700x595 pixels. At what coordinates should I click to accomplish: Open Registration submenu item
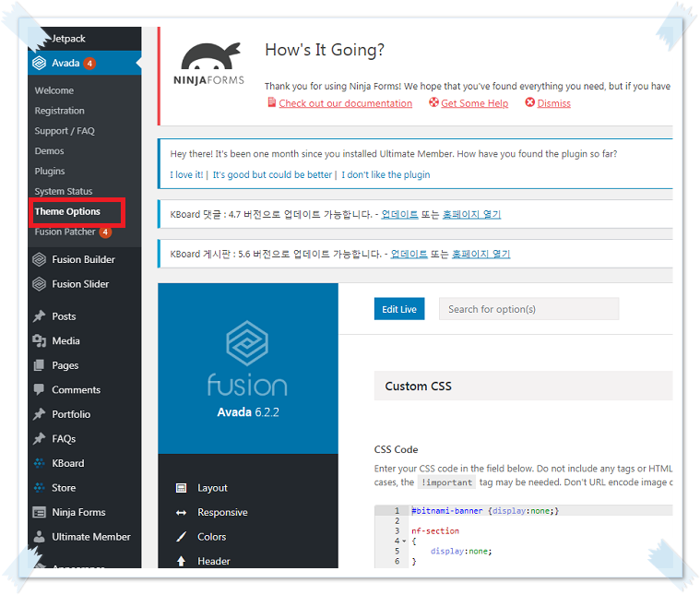tap(59, 111)
